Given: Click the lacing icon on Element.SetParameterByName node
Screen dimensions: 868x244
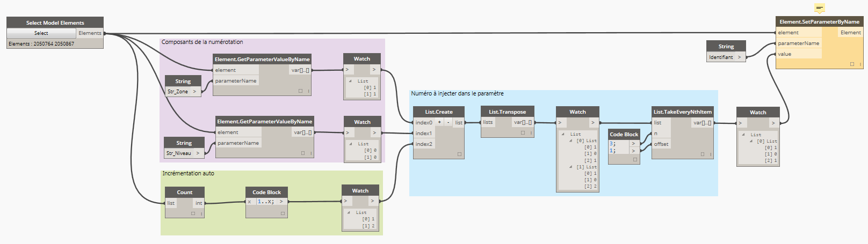Looking at the screenshot, I should pyautogui.click(x=860, y=64).
